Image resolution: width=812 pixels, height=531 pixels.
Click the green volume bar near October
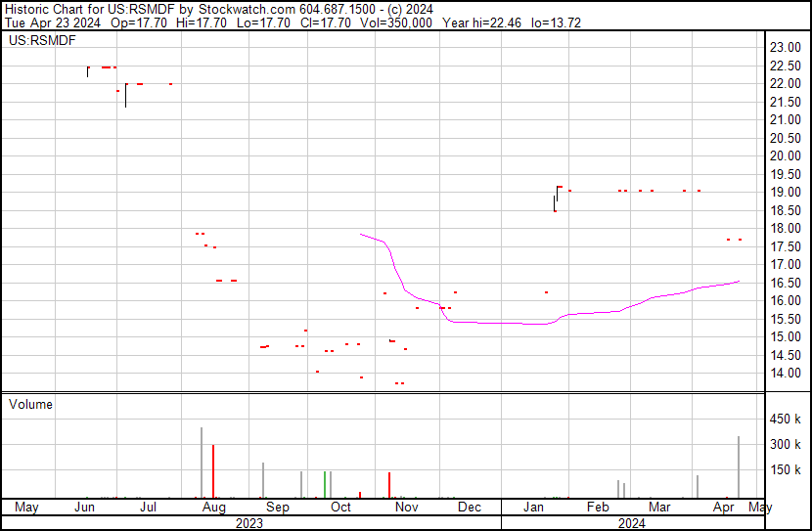[x=325, y=483]
